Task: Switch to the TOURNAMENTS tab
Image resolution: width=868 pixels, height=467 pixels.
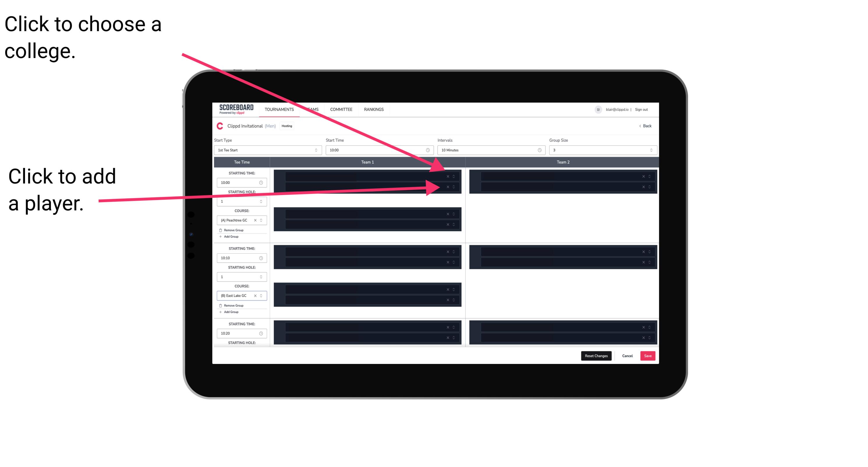Action: click(x=280, y=110)
